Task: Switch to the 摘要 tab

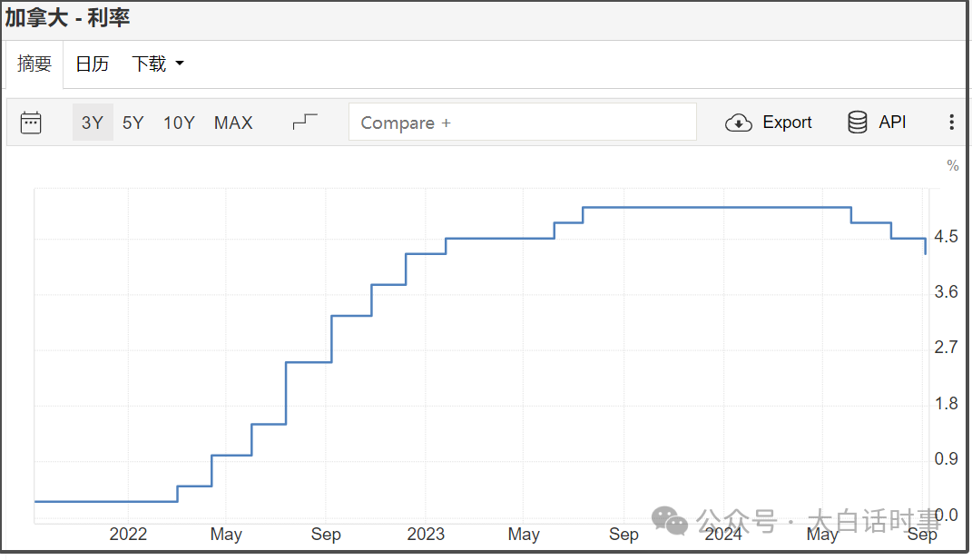Action: tap(34, 64)
